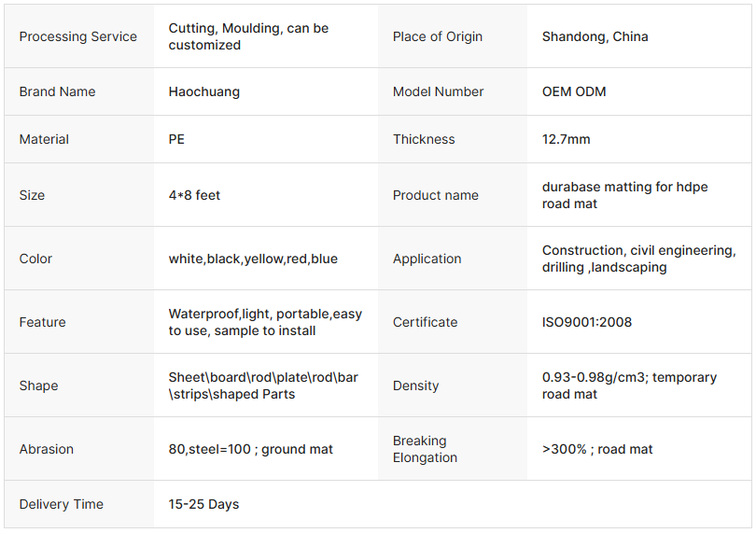Image resolution: width=756 pixels, height=533 pixels.
Task: Select the PE material value
Action: pos(177,139)
